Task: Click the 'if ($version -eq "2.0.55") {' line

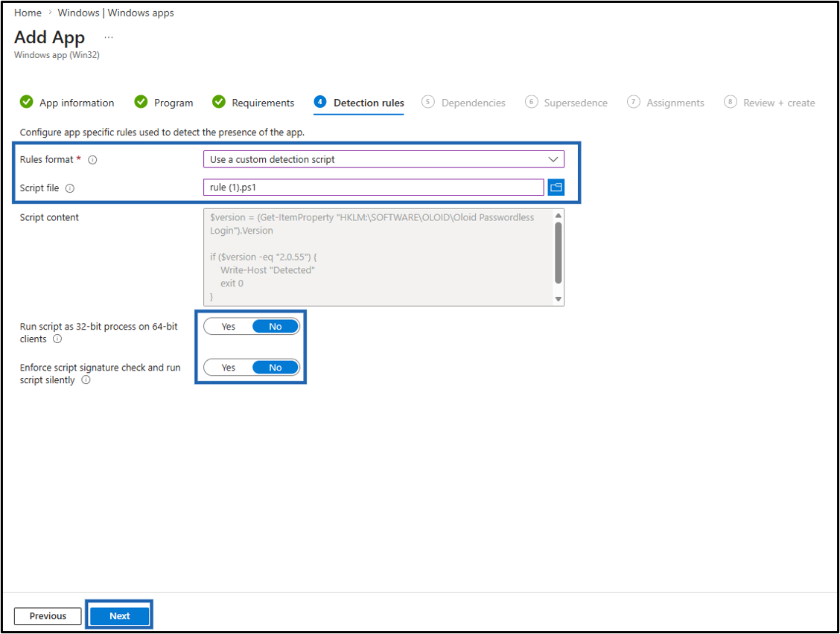Action: [x=264, y=257]
